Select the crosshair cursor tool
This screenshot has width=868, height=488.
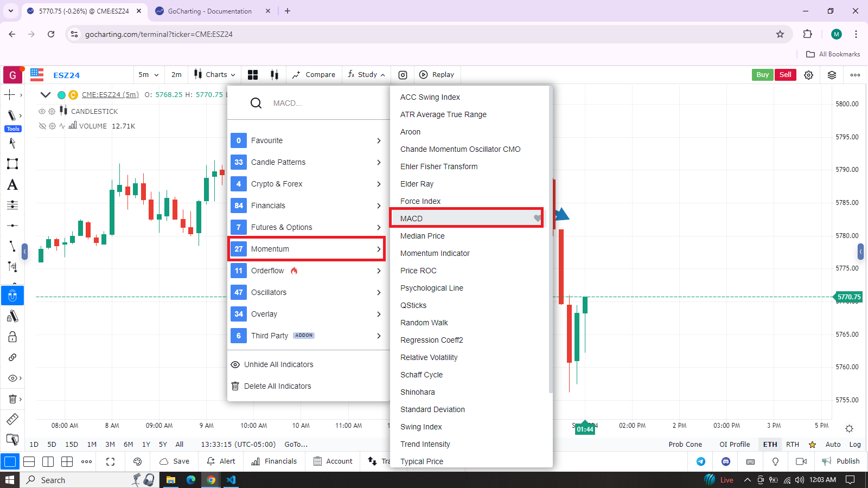pos(10,95)
